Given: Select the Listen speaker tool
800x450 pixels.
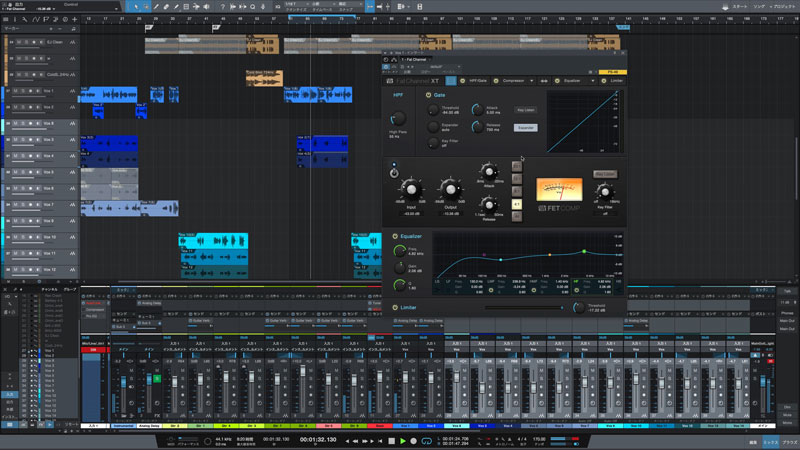Looking at the screenshot, I should [207, 7].
